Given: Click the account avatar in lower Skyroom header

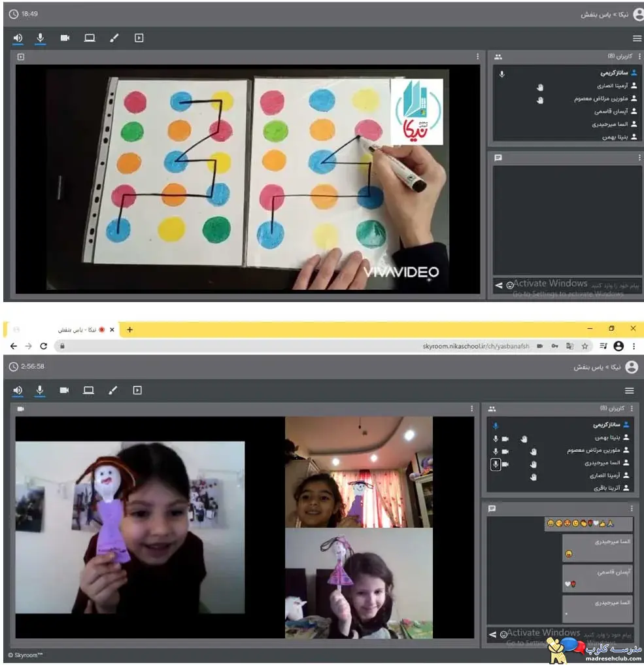Looking at the screenshot, I should coord(632,367).
